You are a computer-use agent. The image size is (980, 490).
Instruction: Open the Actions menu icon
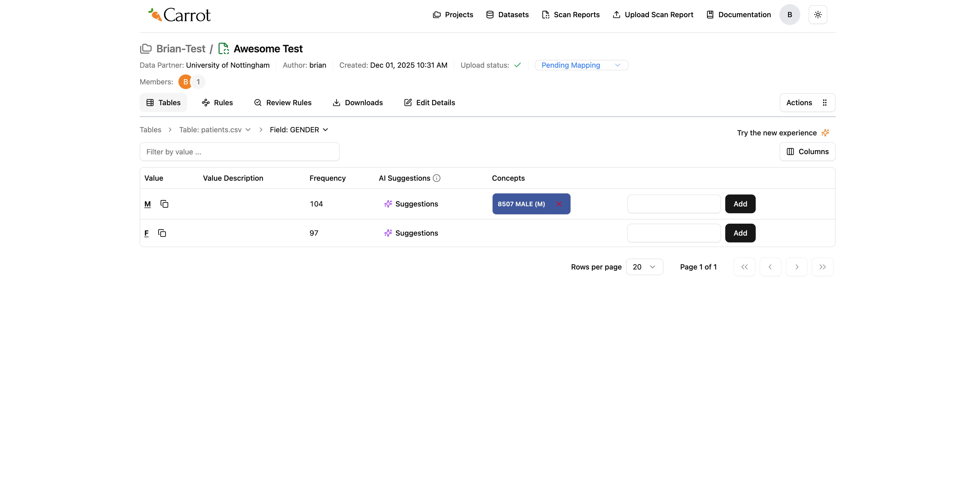tap(824, 103)
